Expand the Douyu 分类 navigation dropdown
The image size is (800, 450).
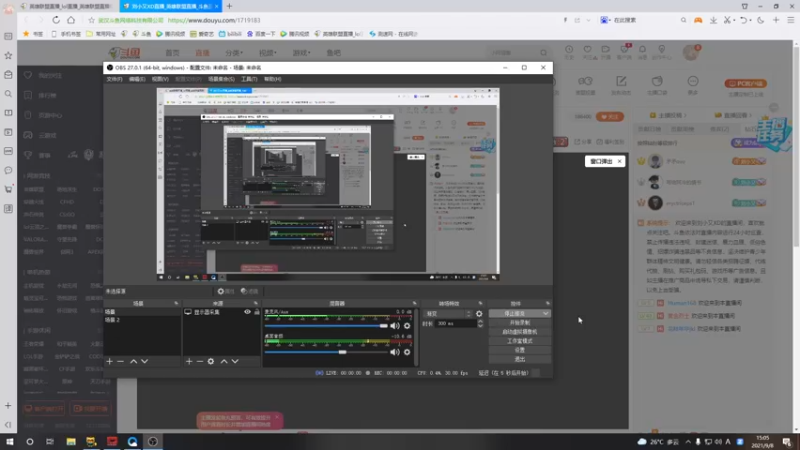click(234, 53)
